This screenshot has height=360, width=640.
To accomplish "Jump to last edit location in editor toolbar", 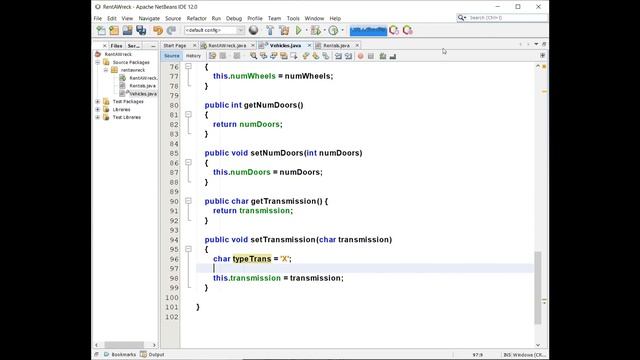I will coord(212,56).
